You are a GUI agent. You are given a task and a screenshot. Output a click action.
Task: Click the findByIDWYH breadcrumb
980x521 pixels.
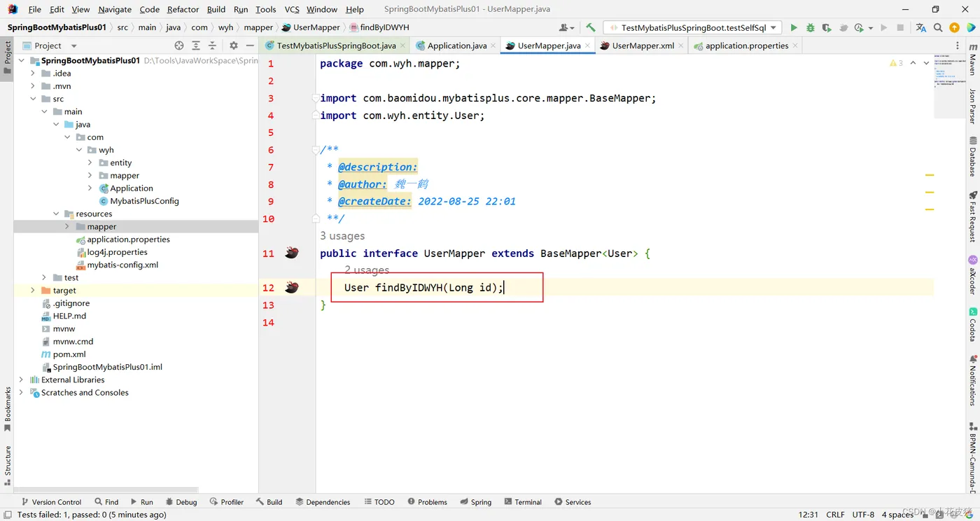coord(379,27)
